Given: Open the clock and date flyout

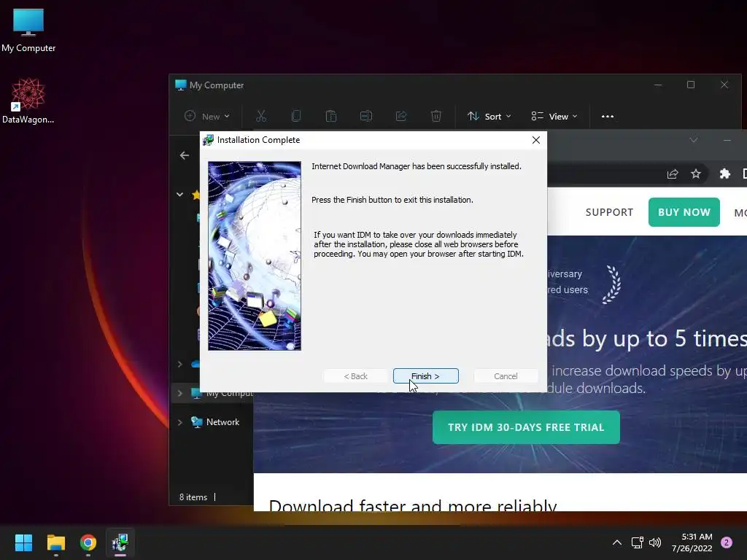Looking at the screenshot, I should pyautogui.click(x=692, y=542).
